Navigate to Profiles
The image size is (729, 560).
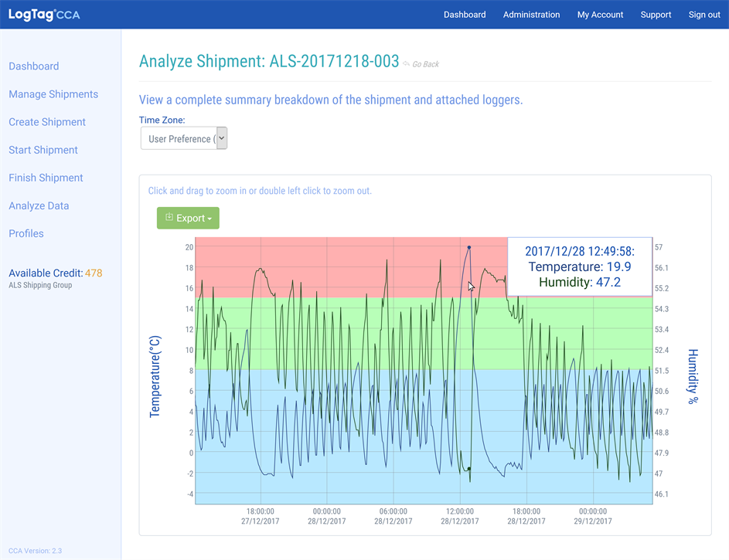point(26,233)
